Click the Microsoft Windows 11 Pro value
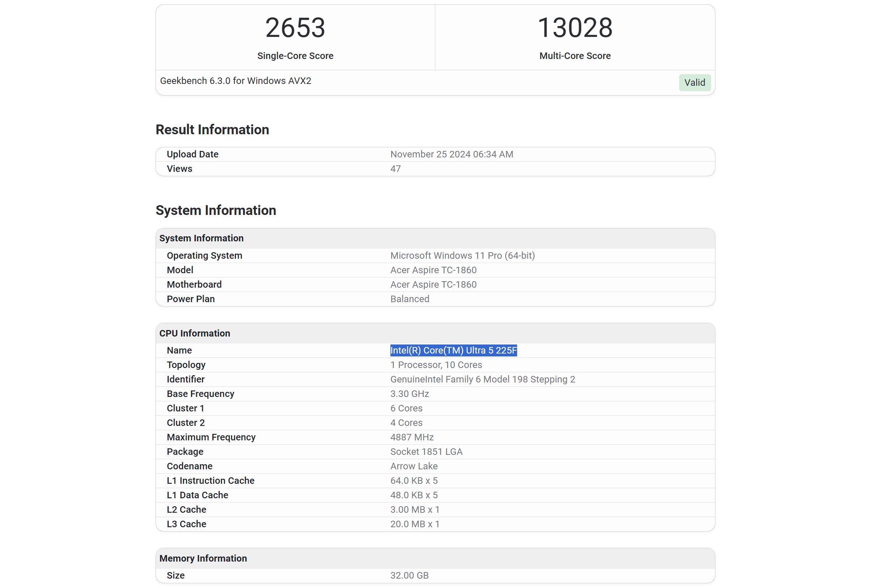The width and height of the screenshot is (871, 588). click(462, 255)
